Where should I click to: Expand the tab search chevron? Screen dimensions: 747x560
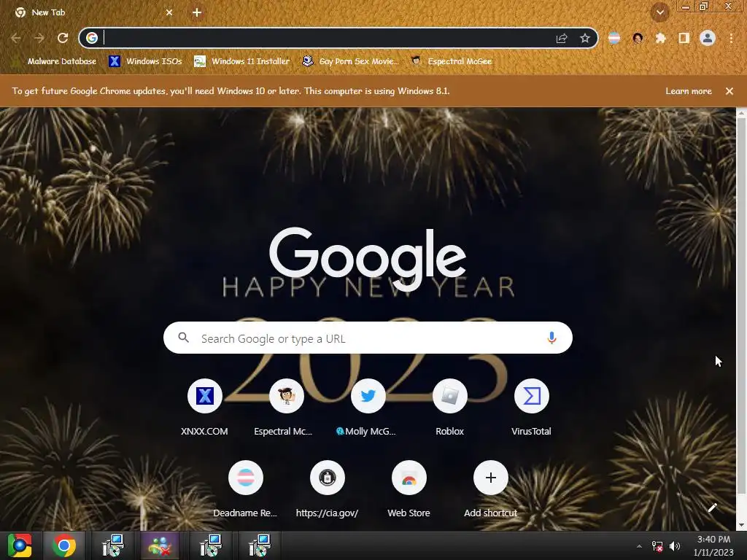pyautogui.click(x=659, y=12)
